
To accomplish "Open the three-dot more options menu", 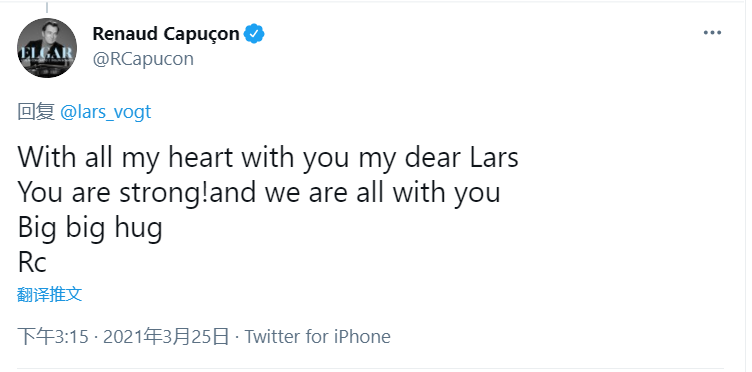I will pos(712,33).
